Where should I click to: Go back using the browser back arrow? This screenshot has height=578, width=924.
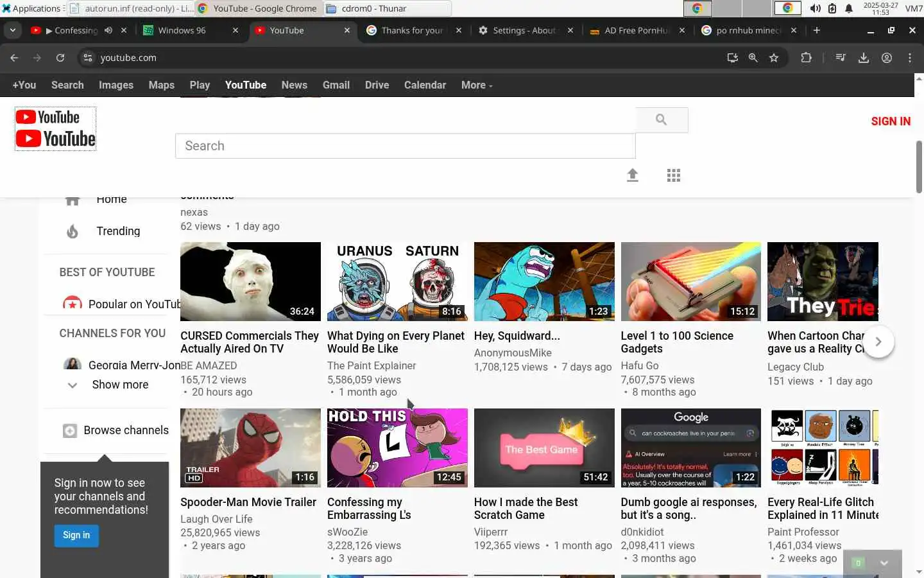(x=14, y=58)
